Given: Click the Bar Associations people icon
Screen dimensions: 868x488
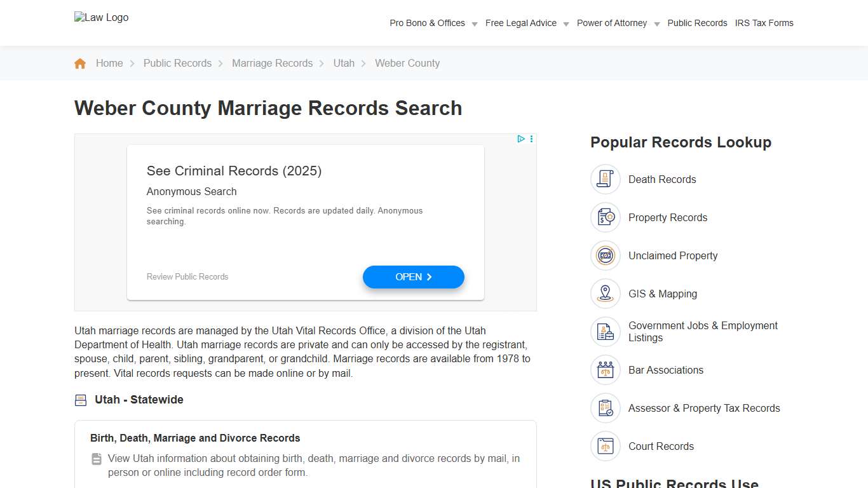Looking at the screenshot, I should coord(605,370).
